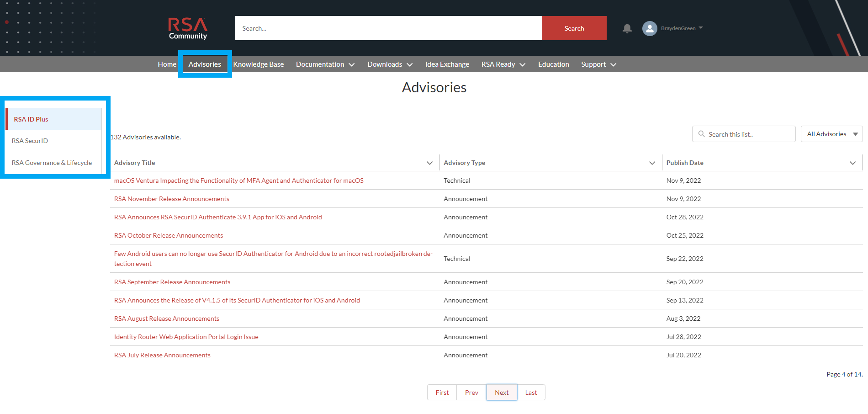868x414 pixels.
Task: Open RSA November Release Announcements advisory
Action: coord(171,199)
